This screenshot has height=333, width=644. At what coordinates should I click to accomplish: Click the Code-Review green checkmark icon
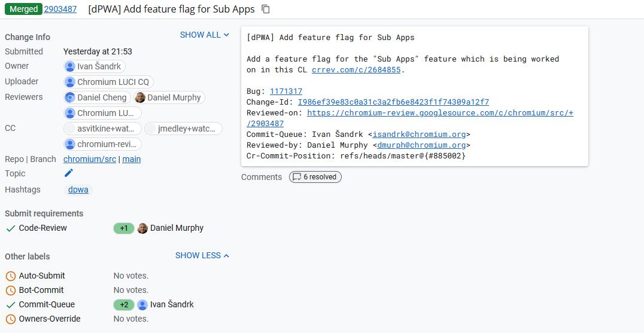click(10, 228)
